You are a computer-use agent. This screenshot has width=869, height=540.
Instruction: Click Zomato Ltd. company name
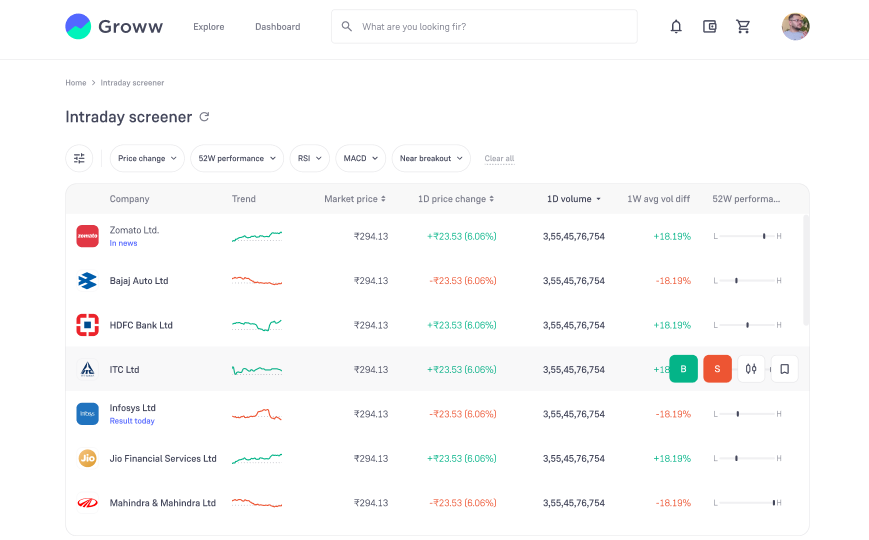coord(134,230)
